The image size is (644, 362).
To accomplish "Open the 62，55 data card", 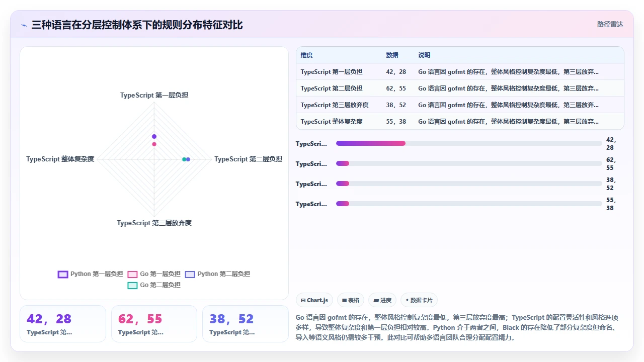I will tap(154, 324).
